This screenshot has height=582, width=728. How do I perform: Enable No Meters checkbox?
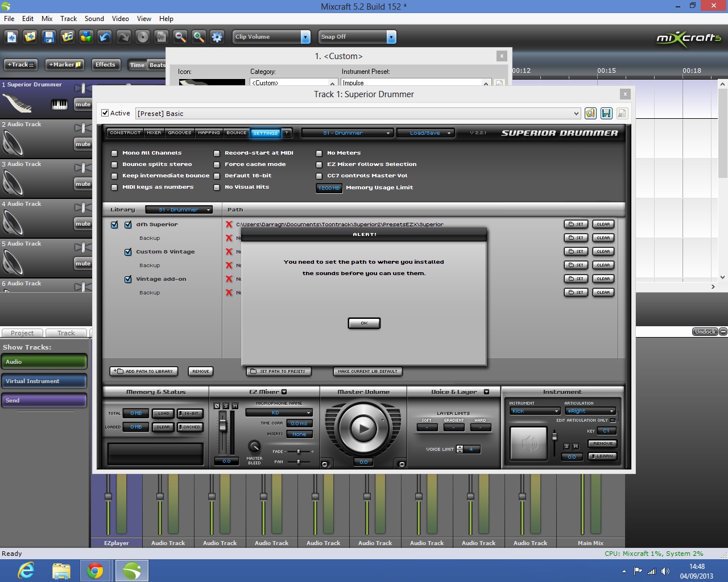319,153
